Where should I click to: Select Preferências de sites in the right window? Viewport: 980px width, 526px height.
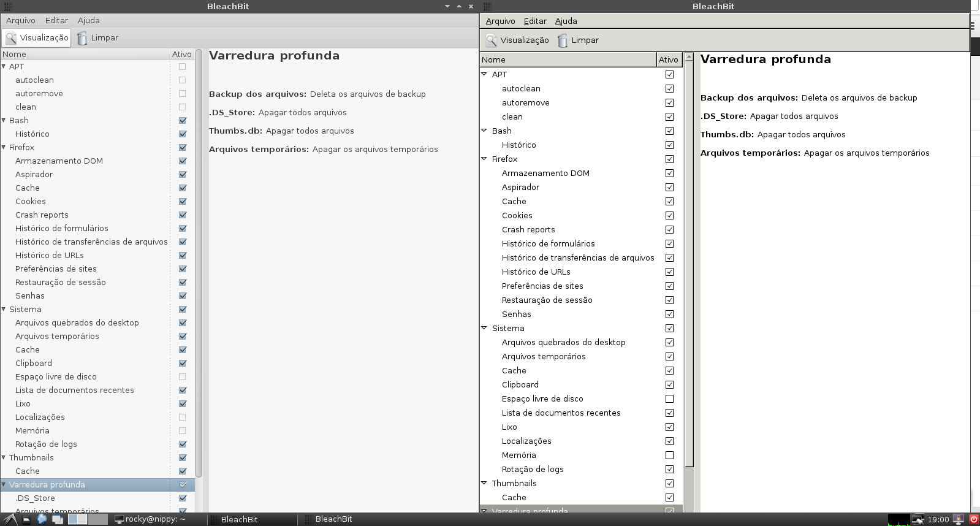(x=581, y=286)
